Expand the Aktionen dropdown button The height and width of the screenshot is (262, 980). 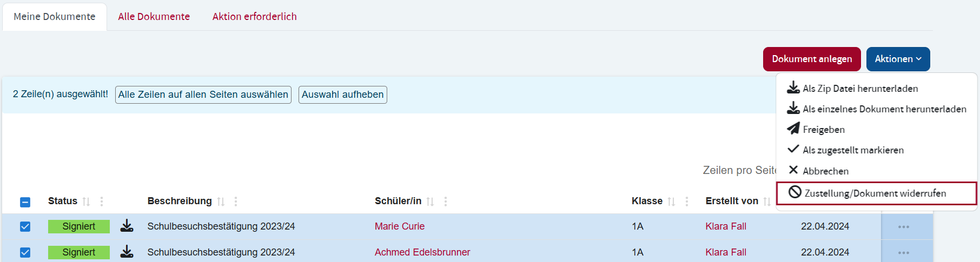(x=898, y=59)
